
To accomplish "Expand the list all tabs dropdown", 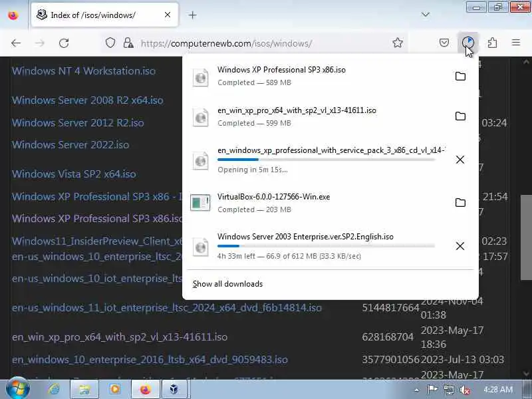I will (x=425, y=15).
